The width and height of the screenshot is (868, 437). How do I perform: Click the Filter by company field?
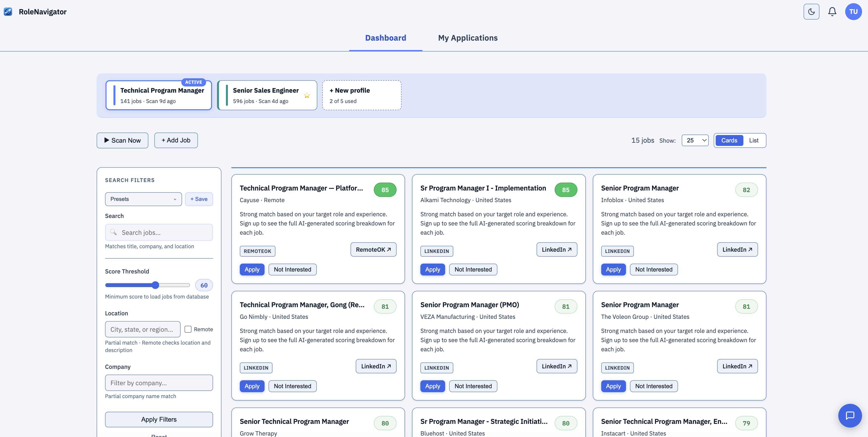tap(159, 383)
